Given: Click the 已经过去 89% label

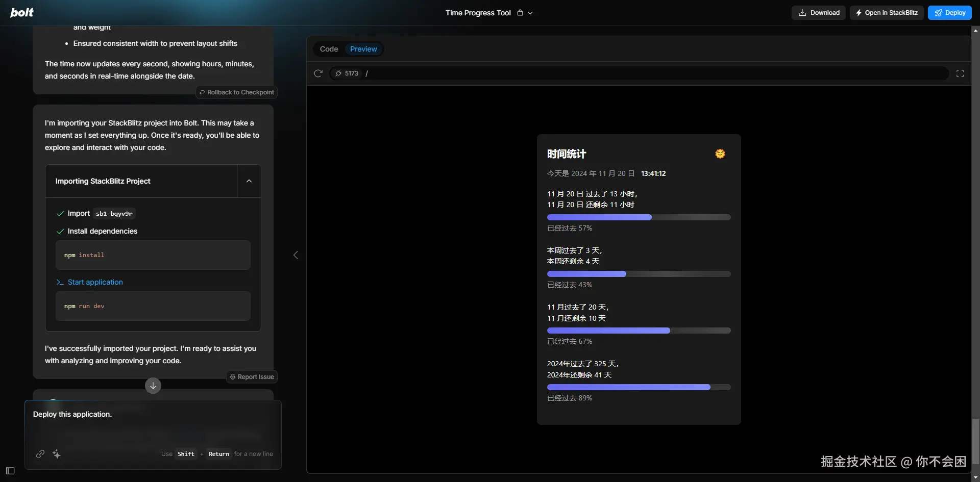Looking at the screenshot, I should point(570,398).
